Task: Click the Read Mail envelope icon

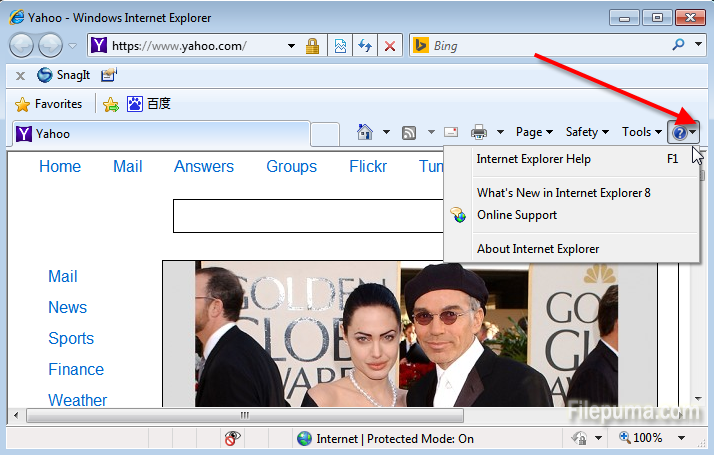Action: (x=451, y=132)
